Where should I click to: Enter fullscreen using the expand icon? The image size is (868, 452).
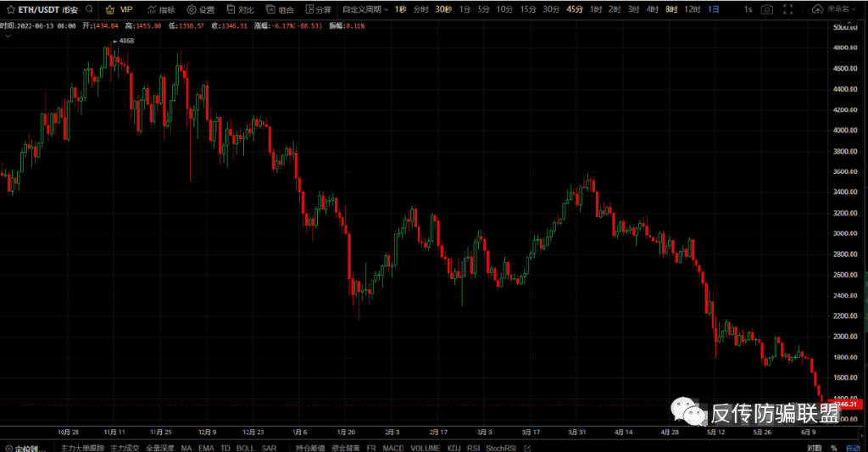click(792, 9)
